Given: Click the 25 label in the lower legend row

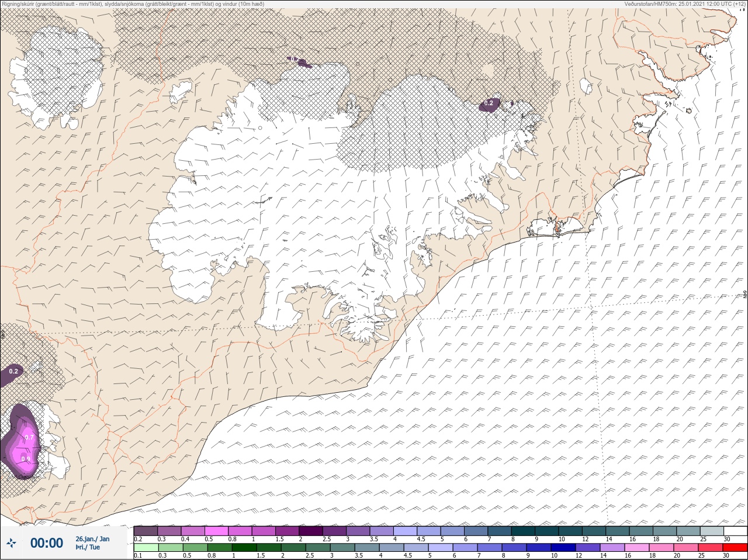Looking at the screenshot, I should coord(702,555).
